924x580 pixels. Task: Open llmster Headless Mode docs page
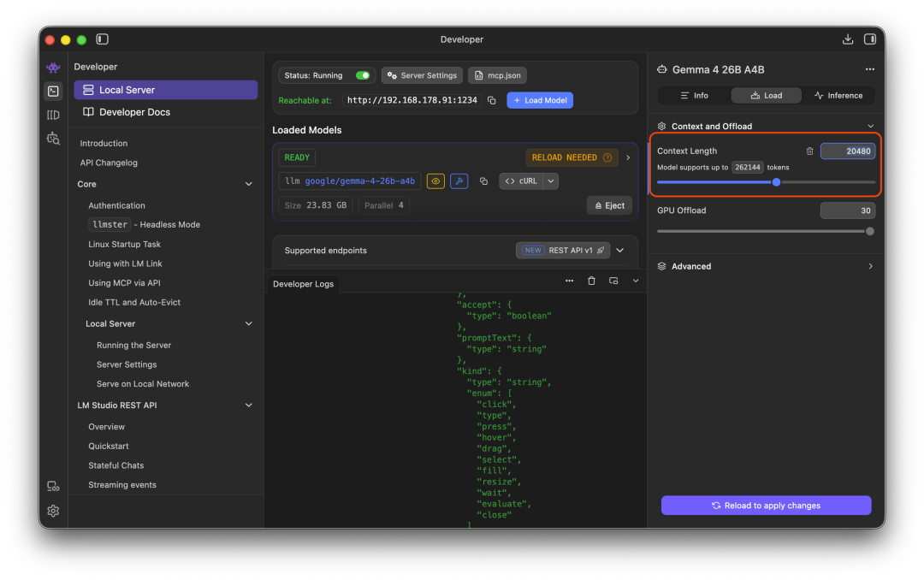145,225
